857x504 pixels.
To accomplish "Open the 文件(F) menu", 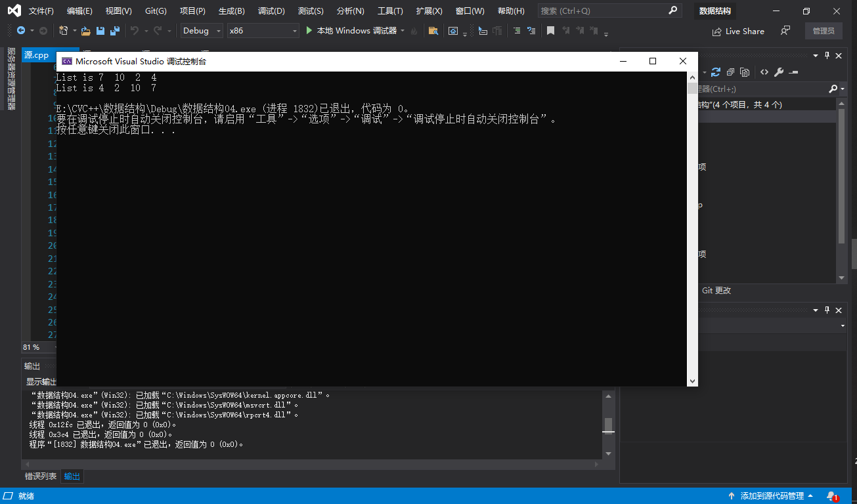I will coord(41,11).
